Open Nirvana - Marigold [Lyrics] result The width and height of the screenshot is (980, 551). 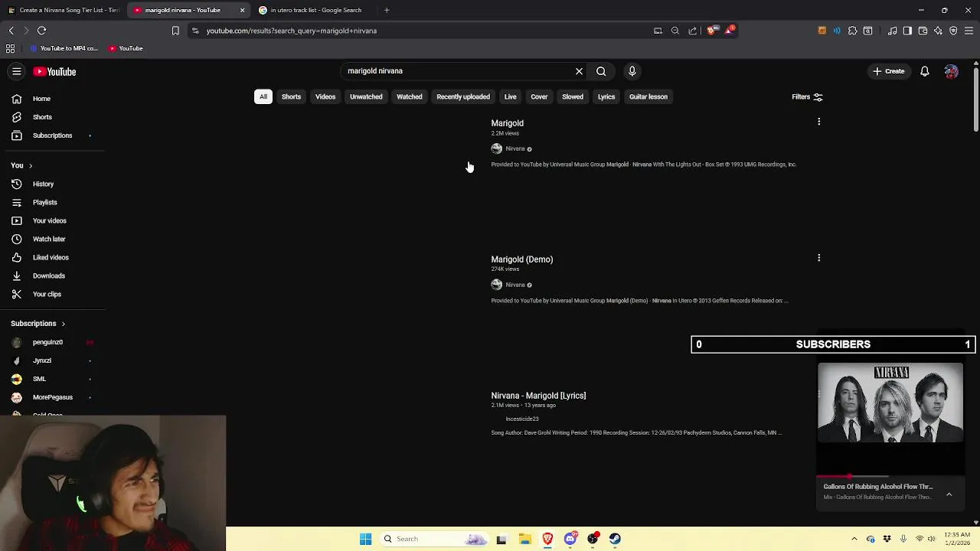(x=538, y=396)
